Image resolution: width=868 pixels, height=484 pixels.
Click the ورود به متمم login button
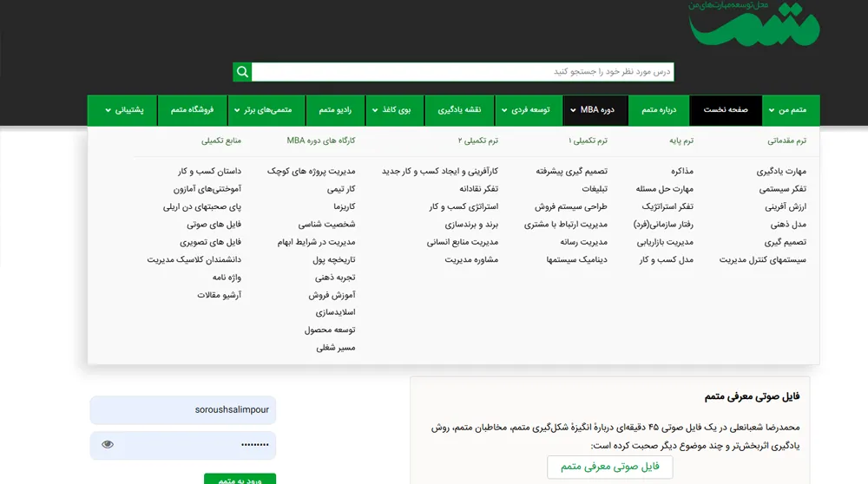240,479
